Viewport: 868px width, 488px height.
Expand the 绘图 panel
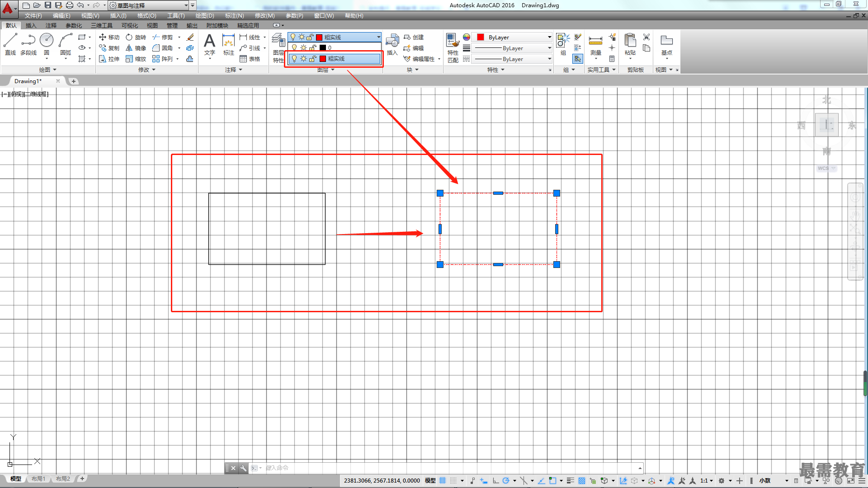[47, 70]
